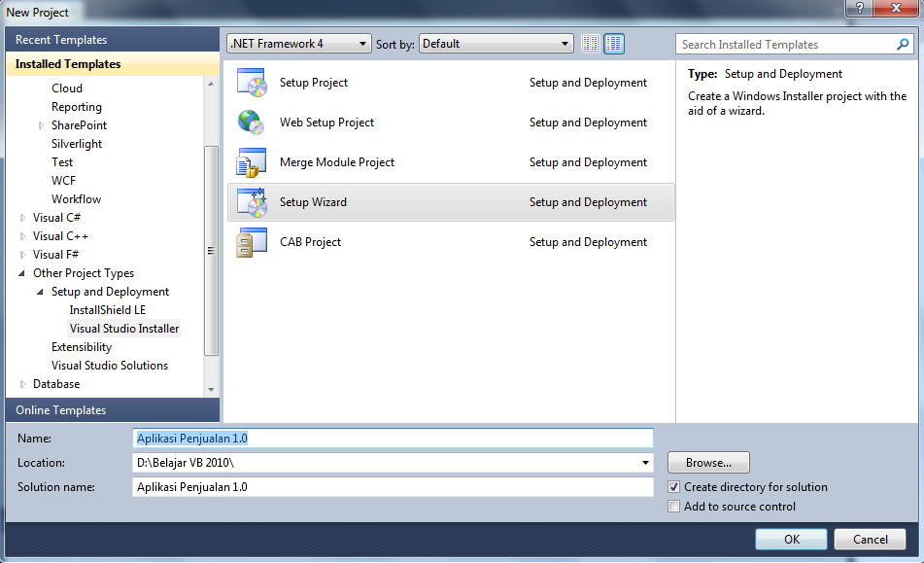This screenshot has width=924, height=563.
Task: Toggle Create directory for solution checkbox
Action: pyautogui.click(x=673, y=487)
